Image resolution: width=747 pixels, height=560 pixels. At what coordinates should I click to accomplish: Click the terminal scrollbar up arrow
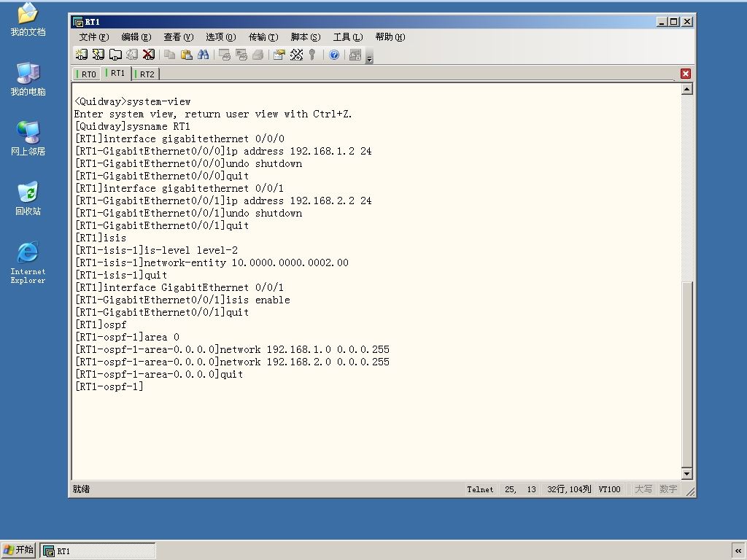[686, 89]
